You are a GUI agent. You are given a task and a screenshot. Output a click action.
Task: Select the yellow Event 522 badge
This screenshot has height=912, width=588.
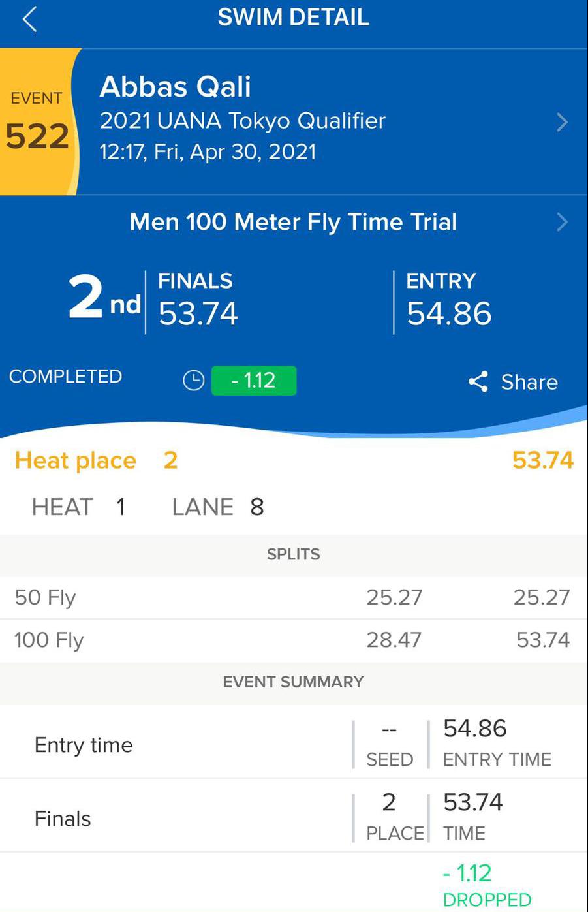tap(39, 121)
